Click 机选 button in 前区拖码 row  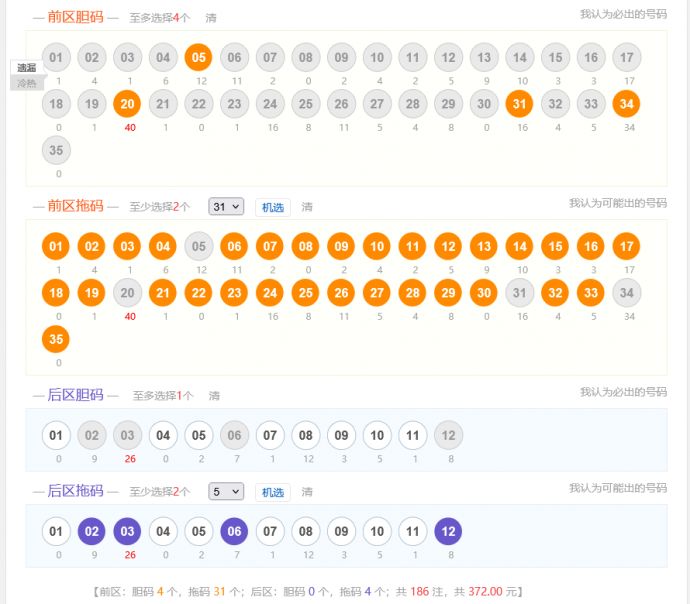click(272, 207)
